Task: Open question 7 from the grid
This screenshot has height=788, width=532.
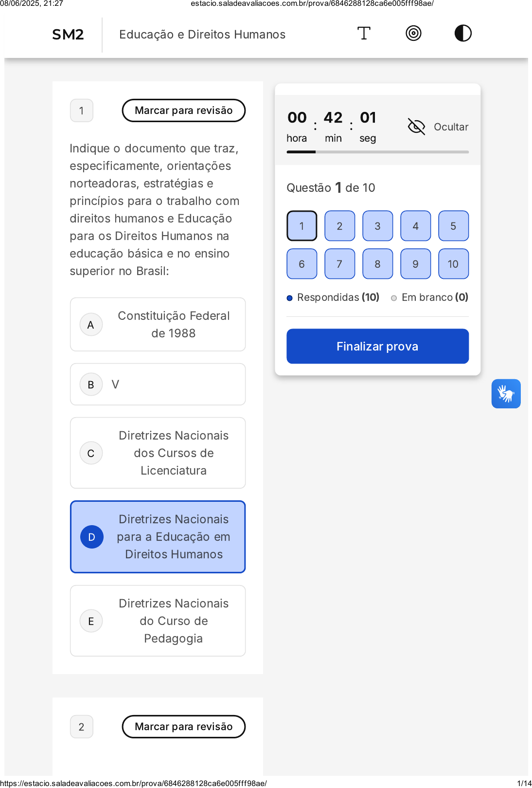Action: coord(339,264)
